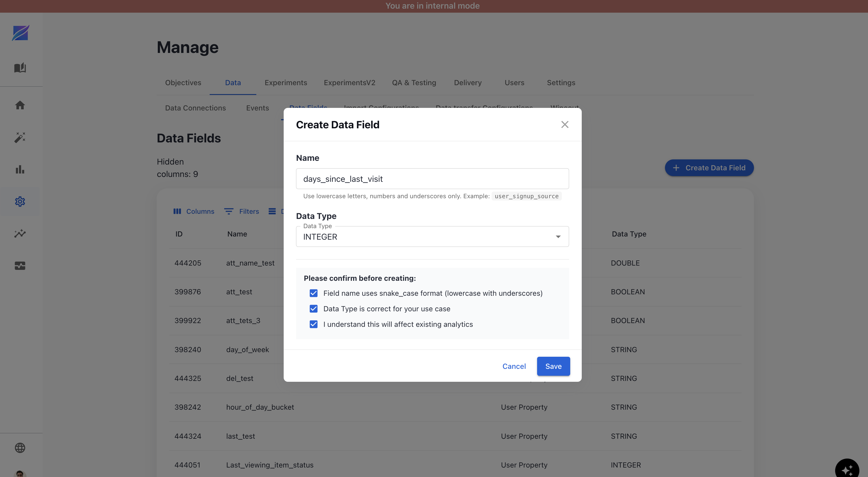Click the Filters icon in table toolbar
This screenshot has width=868, height=477.
[229, 211]
